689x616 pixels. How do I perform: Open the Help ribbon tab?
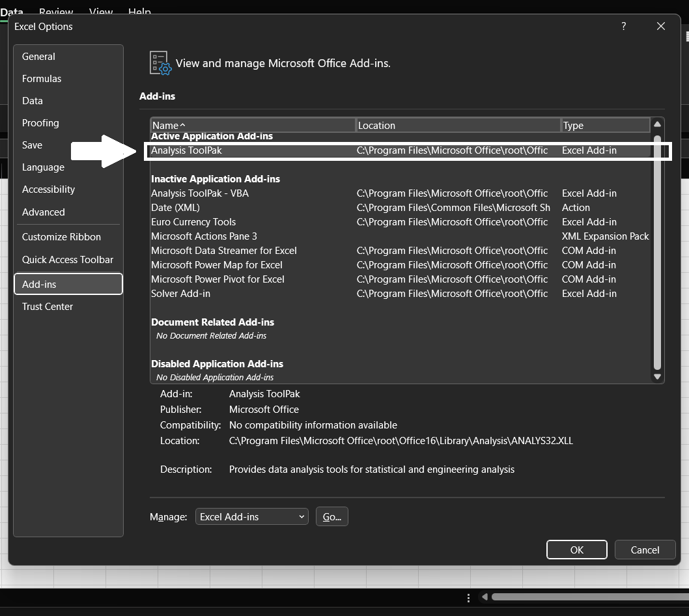click(139, 12)
